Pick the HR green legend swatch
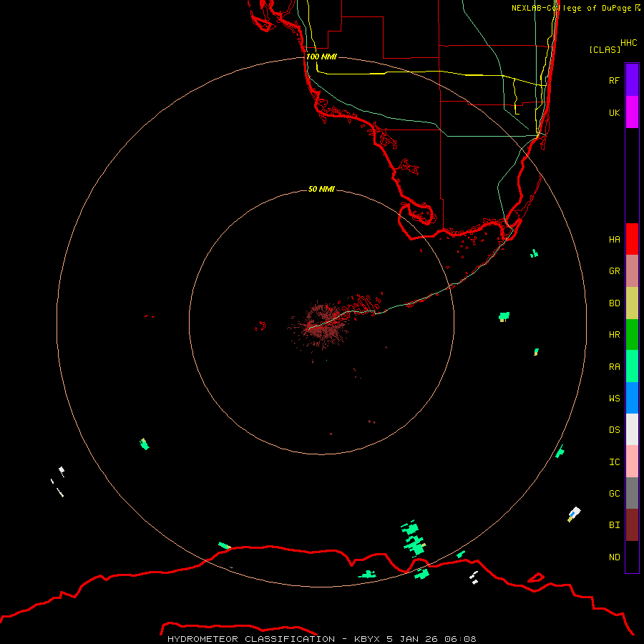This screenshot has width=644, height=644. tap(632, 335)
